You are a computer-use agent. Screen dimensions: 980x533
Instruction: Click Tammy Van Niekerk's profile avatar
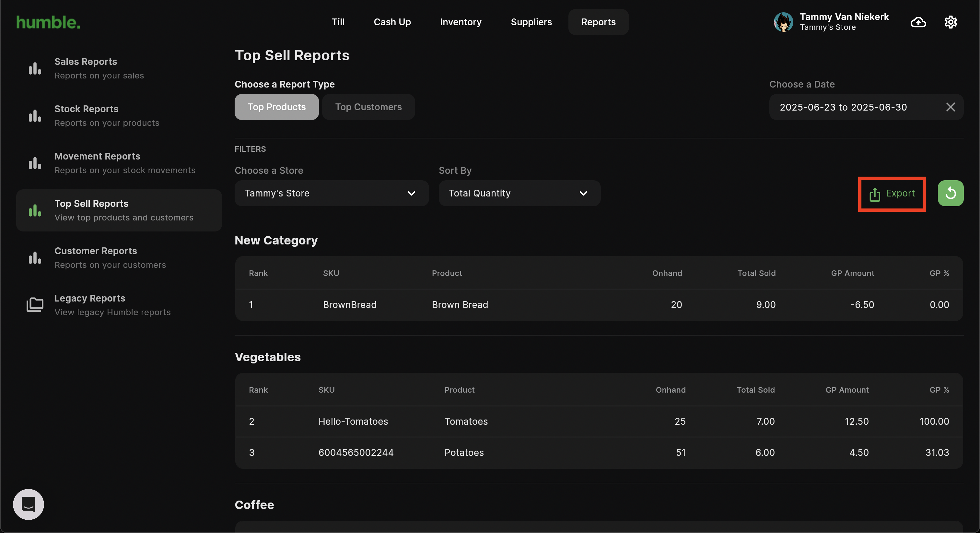pos(783,22)
